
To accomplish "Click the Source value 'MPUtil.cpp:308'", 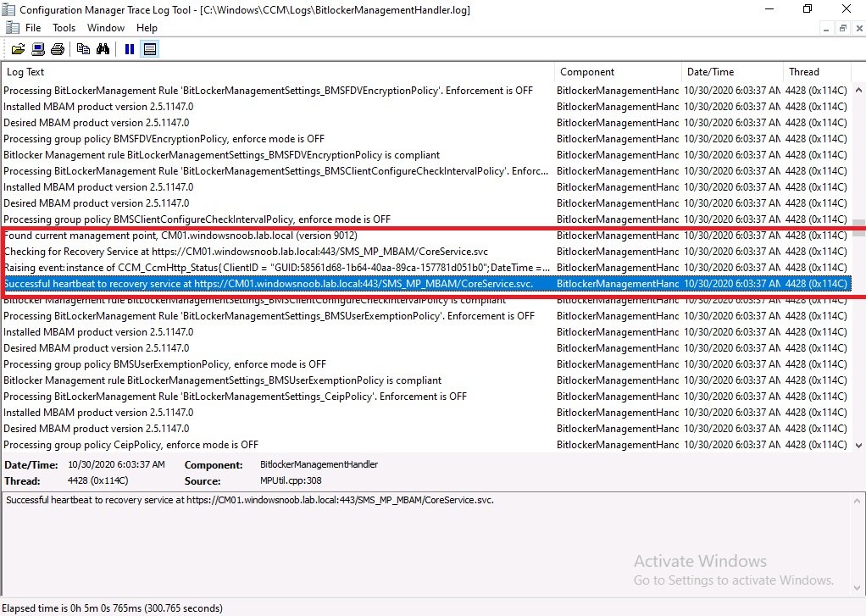I will pyautogui.click(x=291, y=480).
